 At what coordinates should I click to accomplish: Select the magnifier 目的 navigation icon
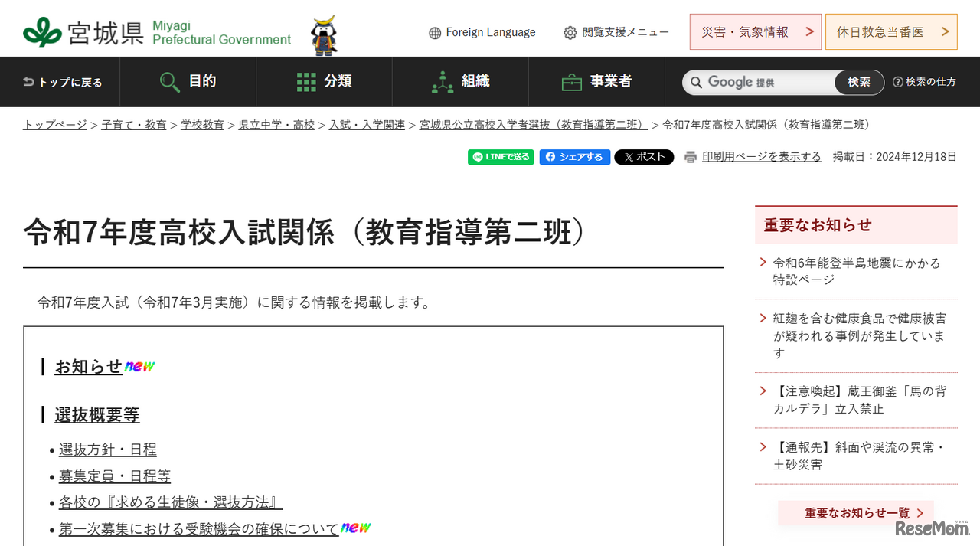pyautogui.click(x=168, y=80)
